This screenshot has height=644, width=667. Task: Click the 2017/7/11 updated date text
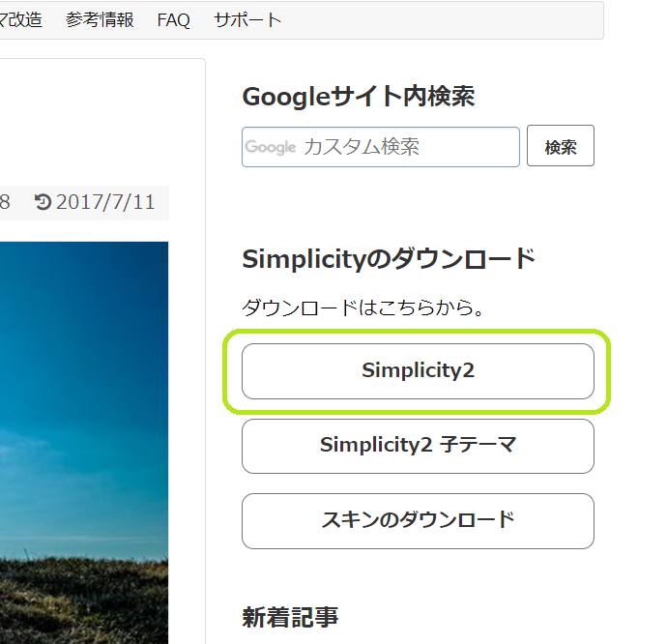click(x=105, y=202)
